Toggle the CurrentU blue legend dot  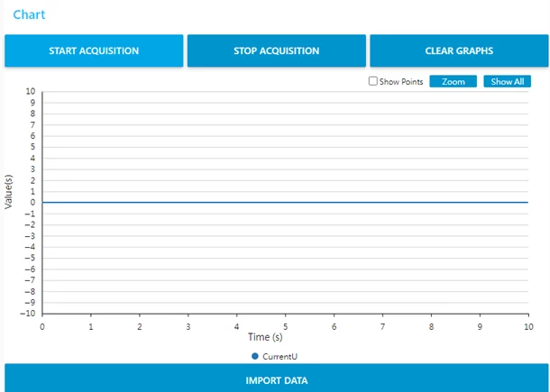pos(255,356)
